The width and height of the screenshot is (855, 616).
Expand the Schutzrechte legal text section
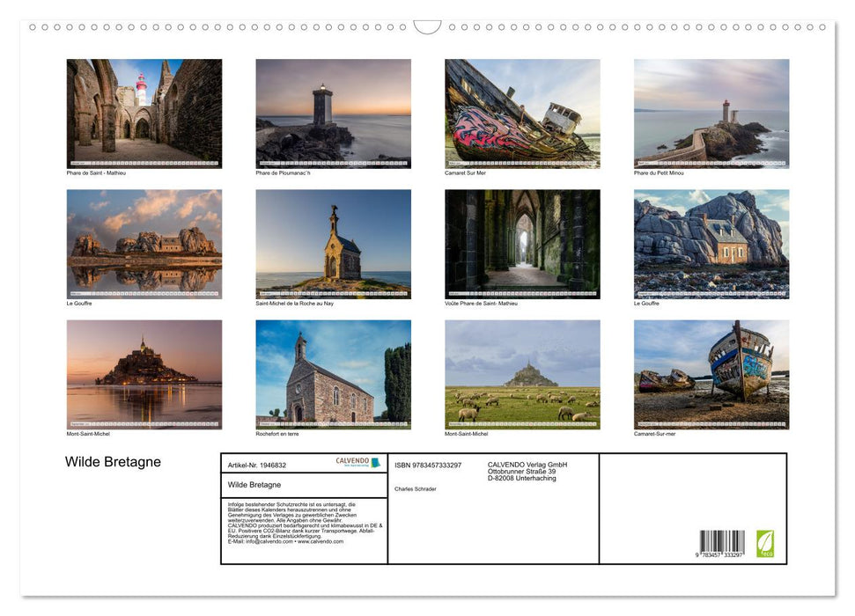coord(304,524)
